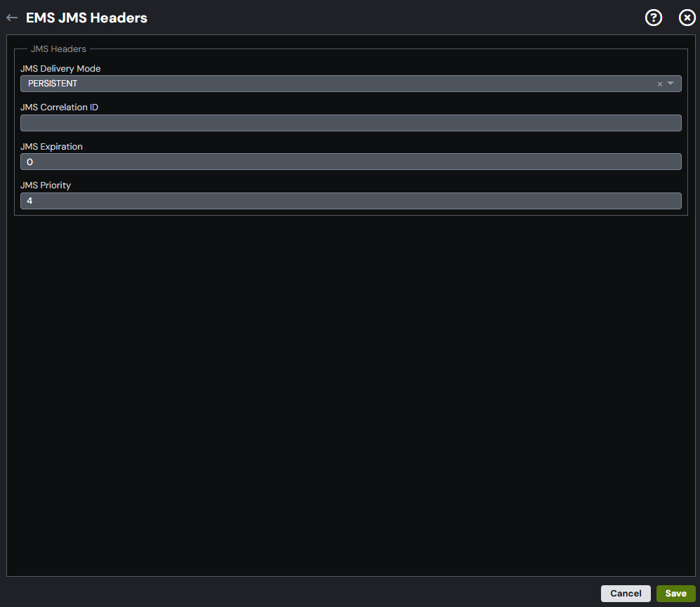This screenshot has width=700, height=607.
Task: Open help via the question mark icon
Action: [x=653, y=18]
